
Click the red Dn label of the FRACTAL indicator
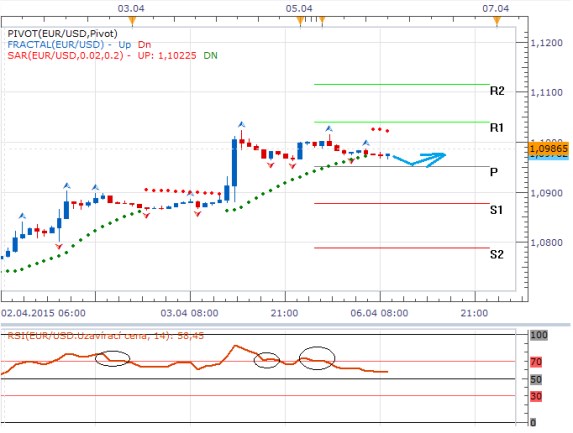(x=144, y=45)
